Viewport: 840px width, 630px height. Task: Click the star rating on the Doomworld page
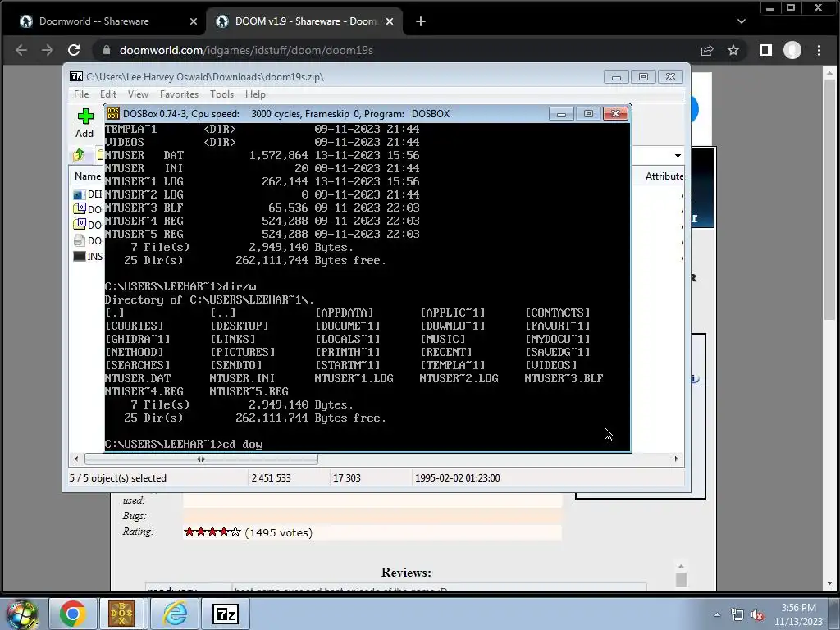pos(212,532)
